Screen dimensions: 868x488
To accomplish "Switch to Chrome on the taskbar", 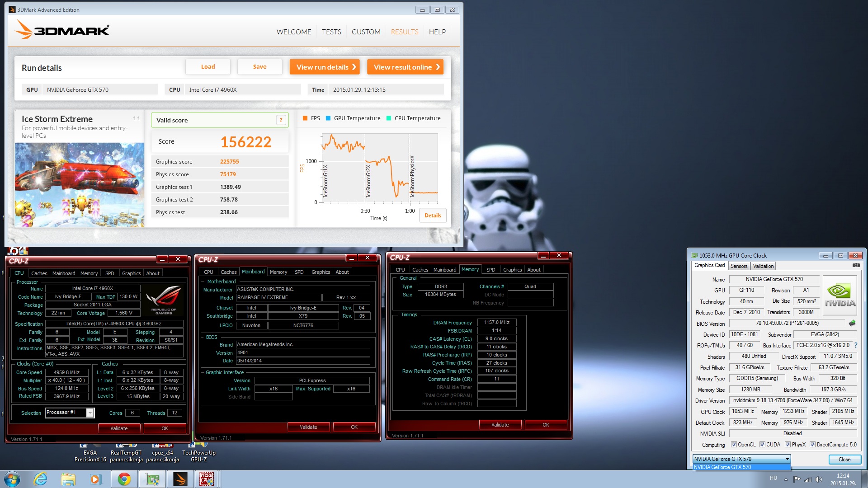I will pyautogui.click(x=124, y=479).
